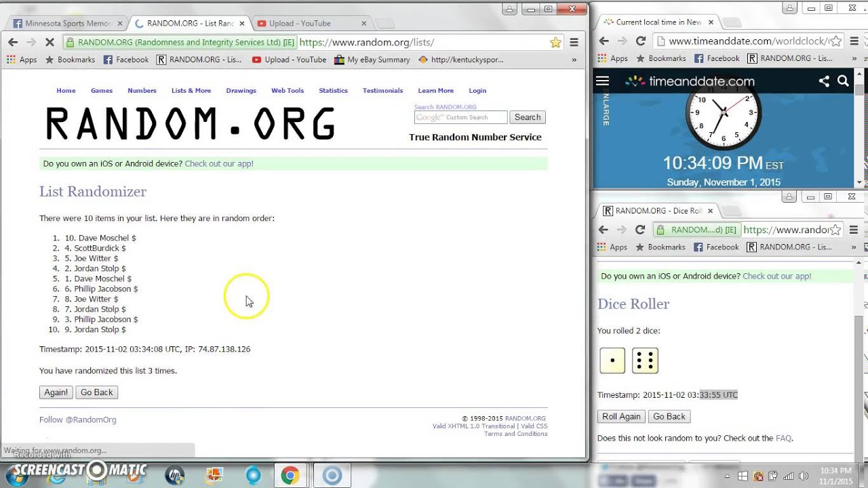Reload the timeanddate.com page

tap(640, 41)
